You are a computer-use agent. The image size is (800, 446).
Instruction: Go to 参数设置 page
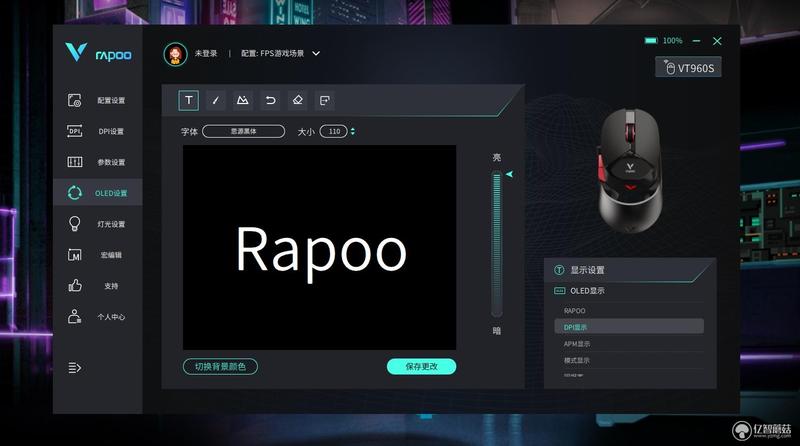click(x=97, y=162)
